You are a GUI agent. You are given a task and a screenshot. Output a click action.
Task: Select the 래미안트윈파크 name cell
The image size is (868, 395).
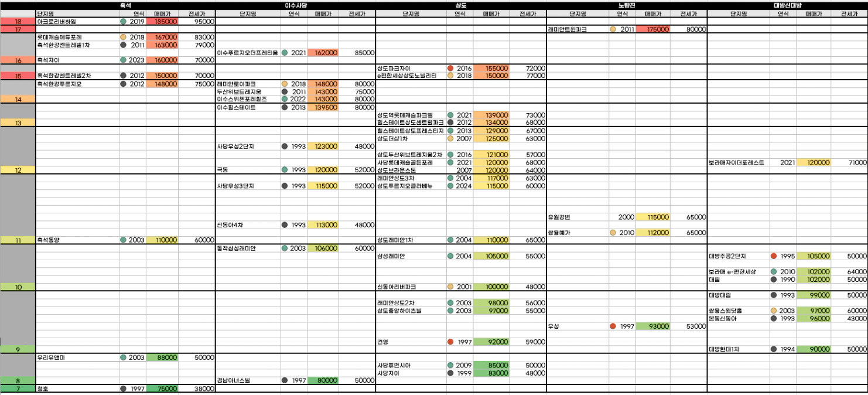pos(577,29)
